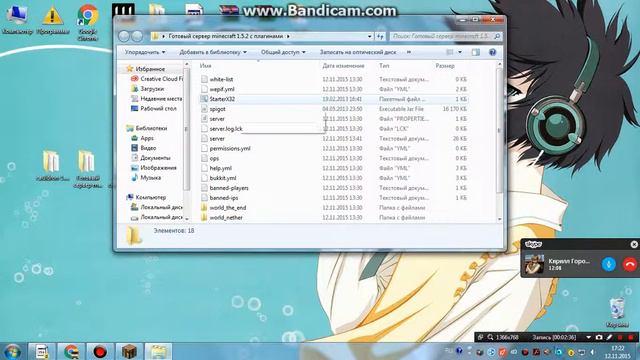Click the Bandicam red record taskbar icon
640x360 pixels.
click(100, 351)
